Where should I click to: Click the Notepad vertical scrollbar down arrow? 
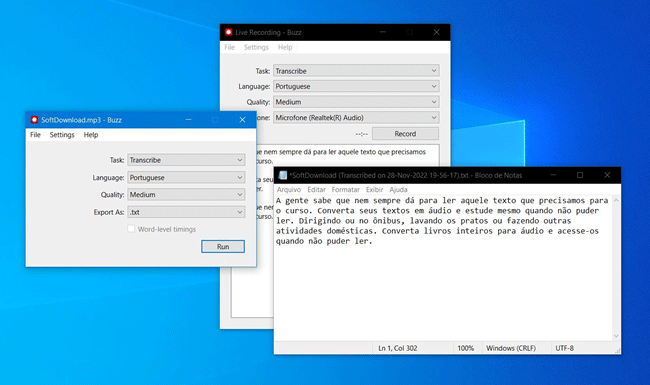(x=616, y=336)
